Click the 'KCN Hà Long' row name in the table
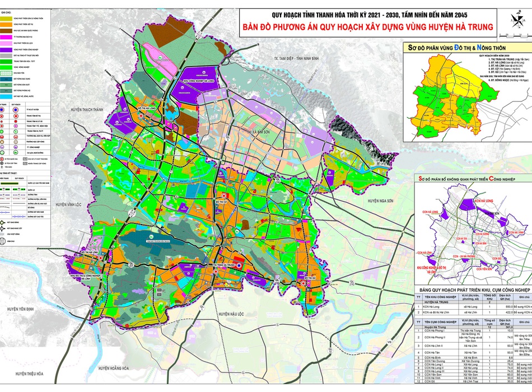This screenshot has height=392, width=532. click(431, 307)
